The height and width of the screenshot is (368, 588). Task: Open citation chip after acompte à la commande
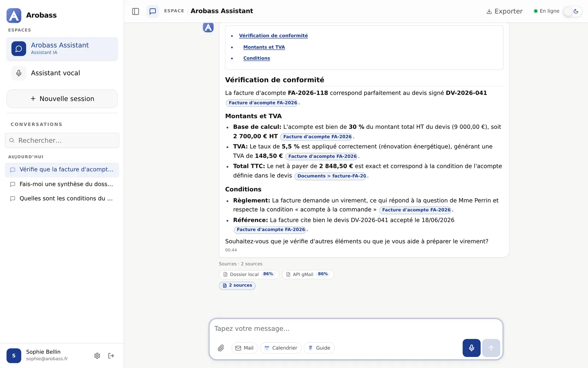point(416,210)
